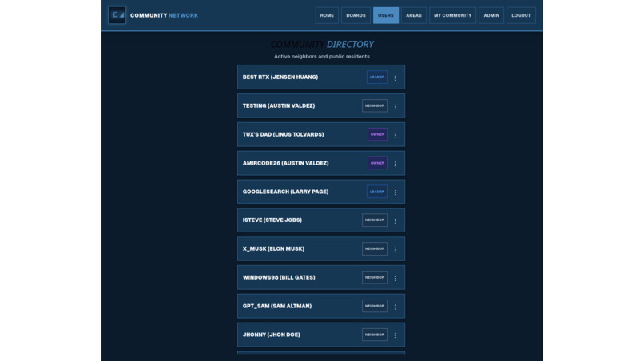Open options menu for X_Musk (Elon Musk)
The width and height of the screenshot is (644, 361).
(x=395, y=249)
